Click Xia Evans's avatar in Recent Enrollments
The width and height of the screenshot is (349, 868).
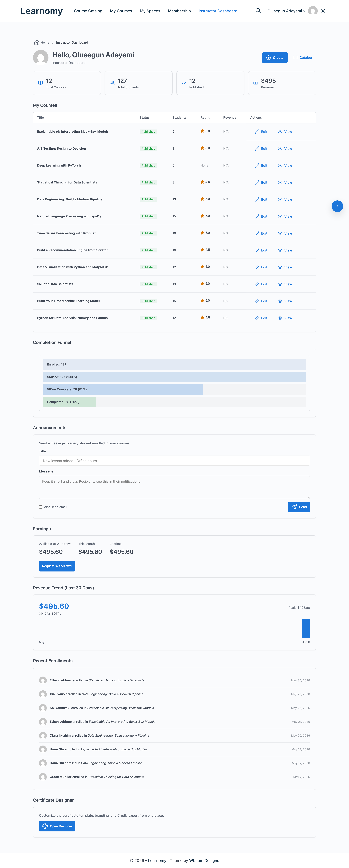[43, 694]
